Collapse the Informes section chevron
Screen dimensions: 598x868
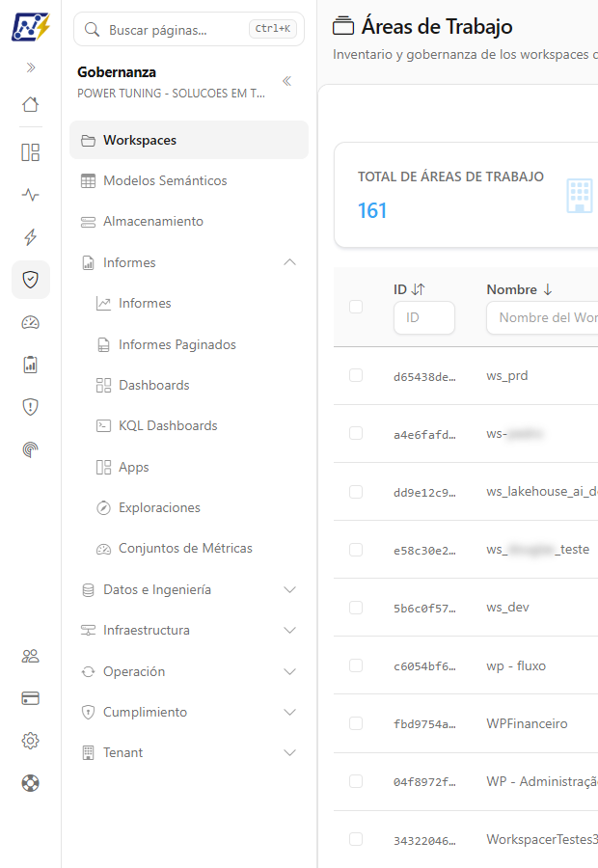point(289,261)
